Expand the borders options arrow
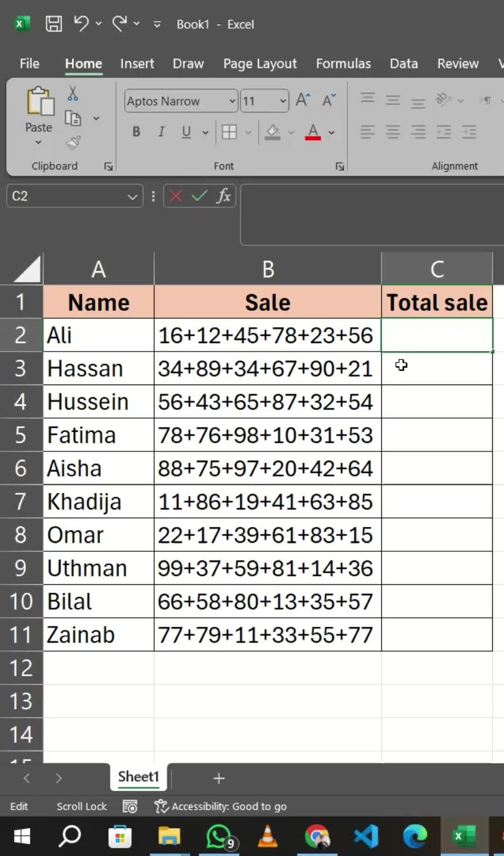Image resolution: width=504 pixels, height=856 pixels. [248, 133]
